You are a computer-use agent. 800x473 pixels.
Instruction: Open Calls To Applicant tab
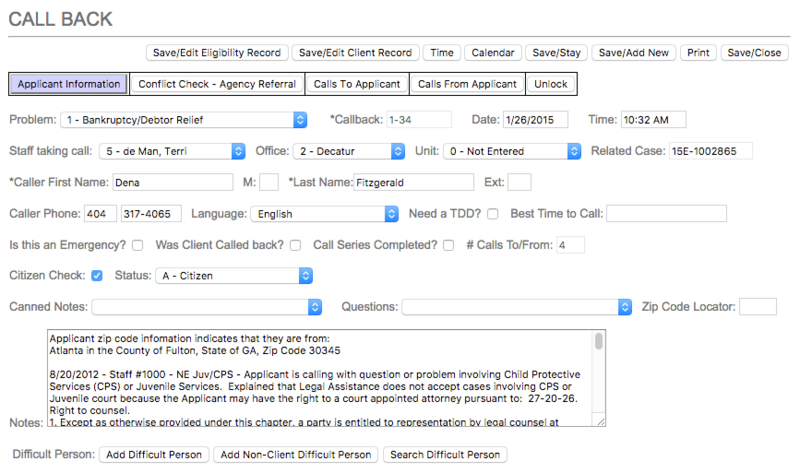[x=357, y=84]
